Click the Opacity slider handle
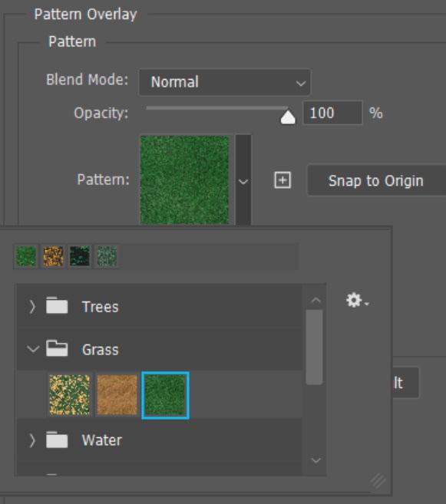Viewport: 446px width, 504px height. tap(288, 117)
